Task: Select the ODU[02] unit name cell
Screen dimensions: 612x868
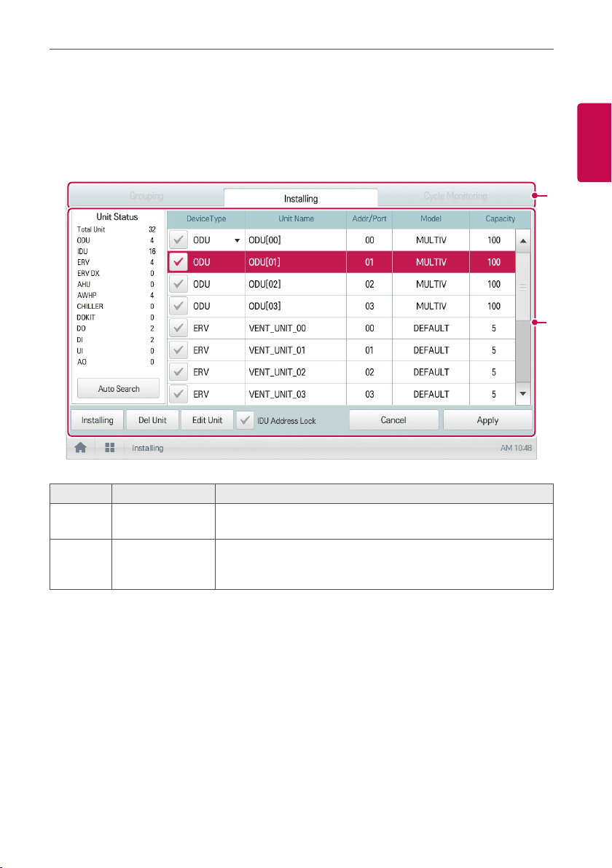Action: tap(296, 284)
